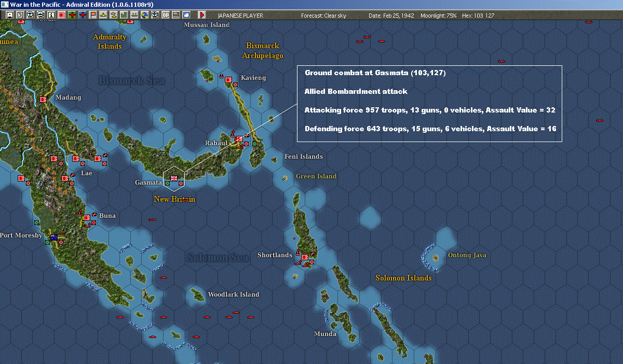Click the striped railroad toolbar icon

(x=176, y=15)
